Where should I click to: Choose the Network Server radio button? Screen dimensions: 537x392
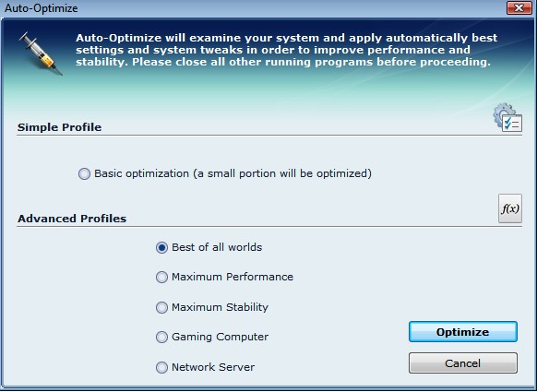tap(161, 367)
